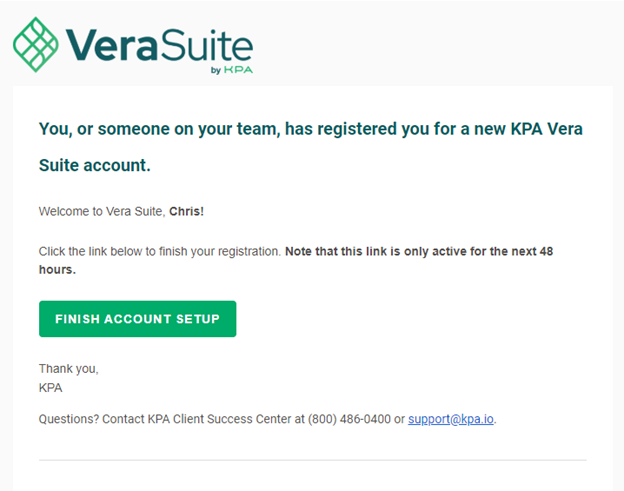This screenshot has height=491, width=624.
Task: Click the bold word "hours."
Action: pos(57,270)
